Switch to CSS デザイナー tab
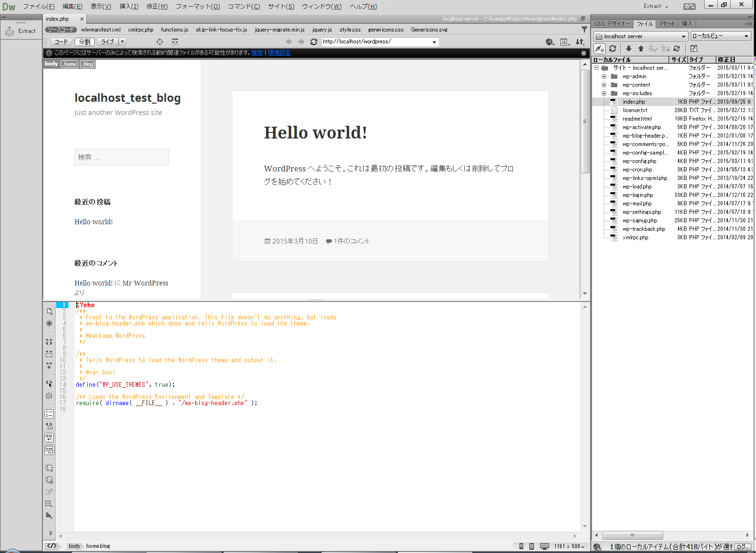 [612, 24]
